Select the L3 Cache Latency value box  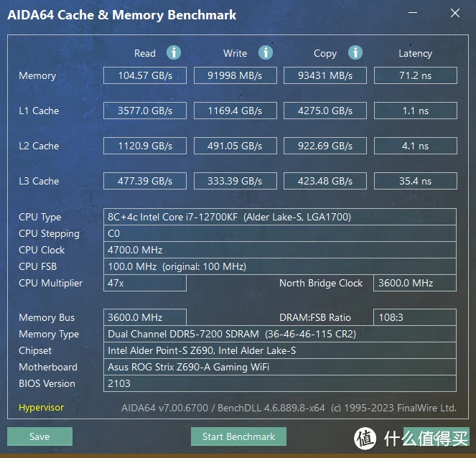415,181
